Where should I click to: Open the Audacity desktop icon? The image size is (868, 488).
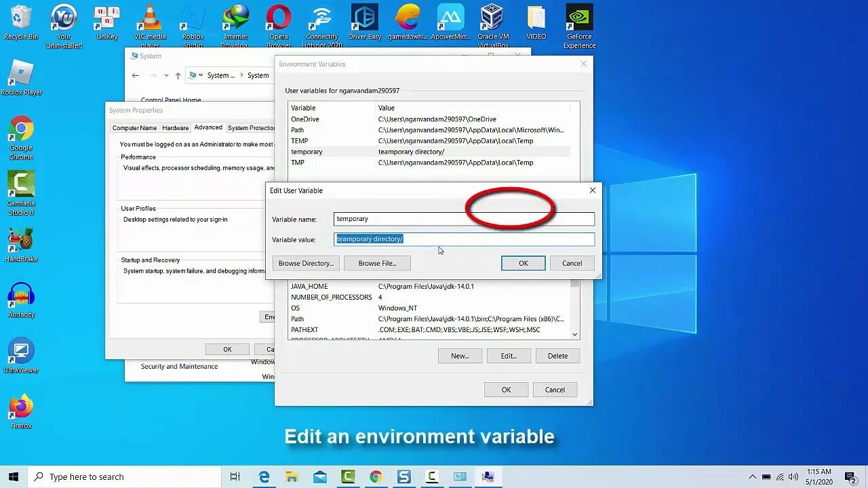(x=21, y=300)
